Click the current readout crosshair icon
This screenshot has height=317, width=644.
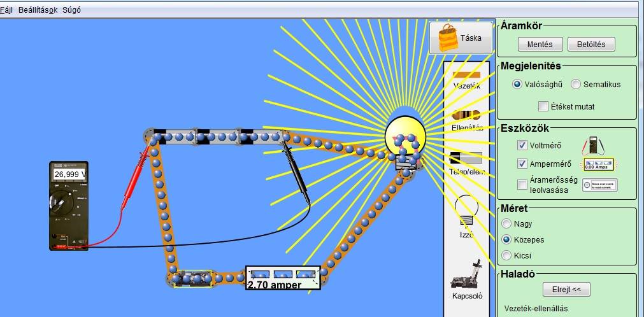tap(600, 185)
